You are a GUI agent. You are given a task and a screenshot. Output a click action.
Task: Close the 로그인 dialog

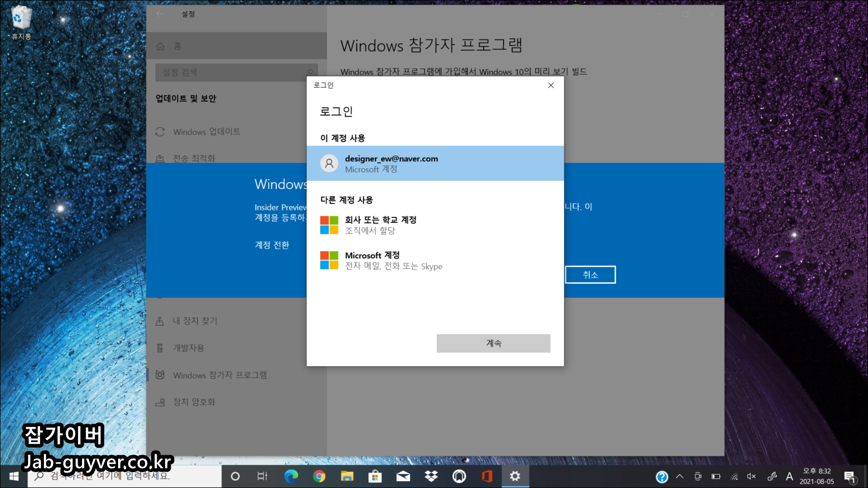(551, 85)
